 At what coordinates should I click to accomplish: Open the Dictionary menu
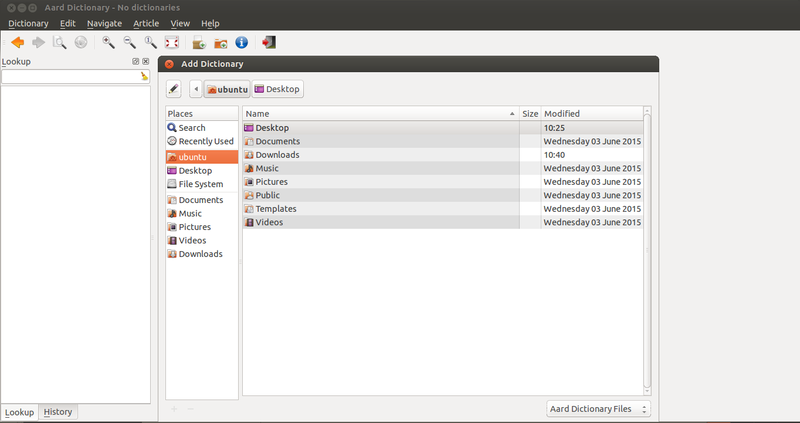(28, 23)
